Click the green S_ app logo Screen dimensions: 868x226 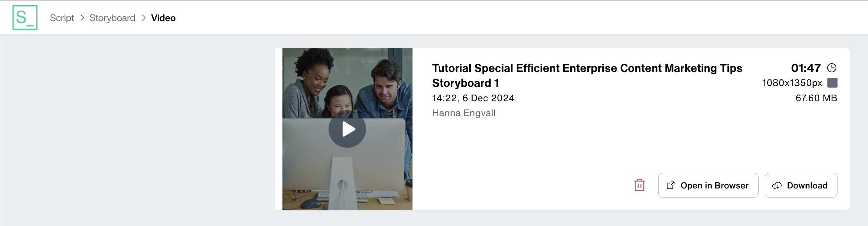25,18
